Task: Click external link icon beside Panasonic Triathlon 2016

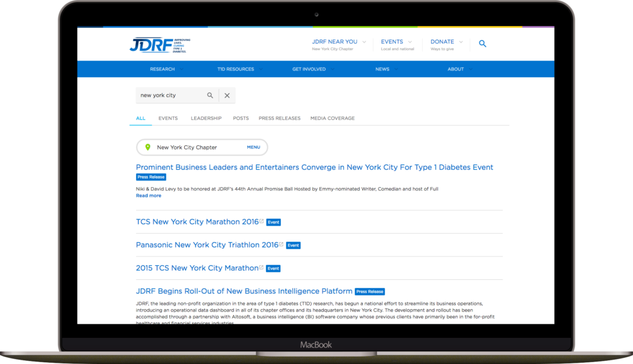Action: [x=281, y=243]
